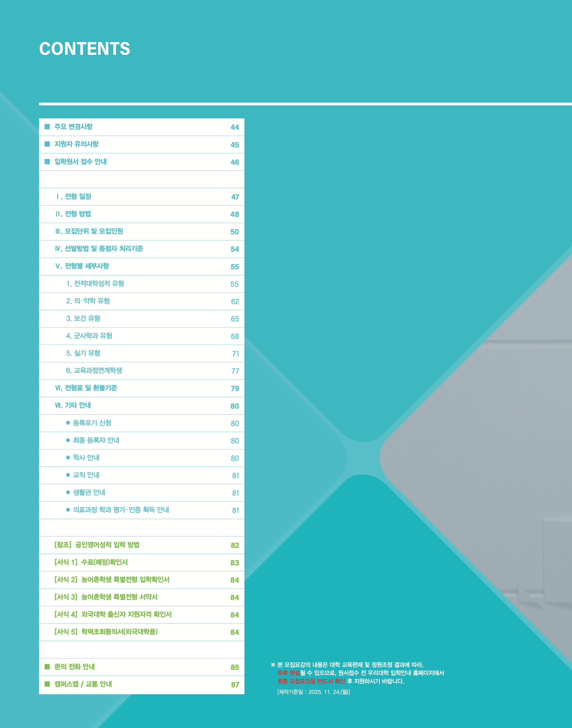Click page number 50 for 모집단위
The width and height of the screenshot is (572, 728).
(235, 232)
